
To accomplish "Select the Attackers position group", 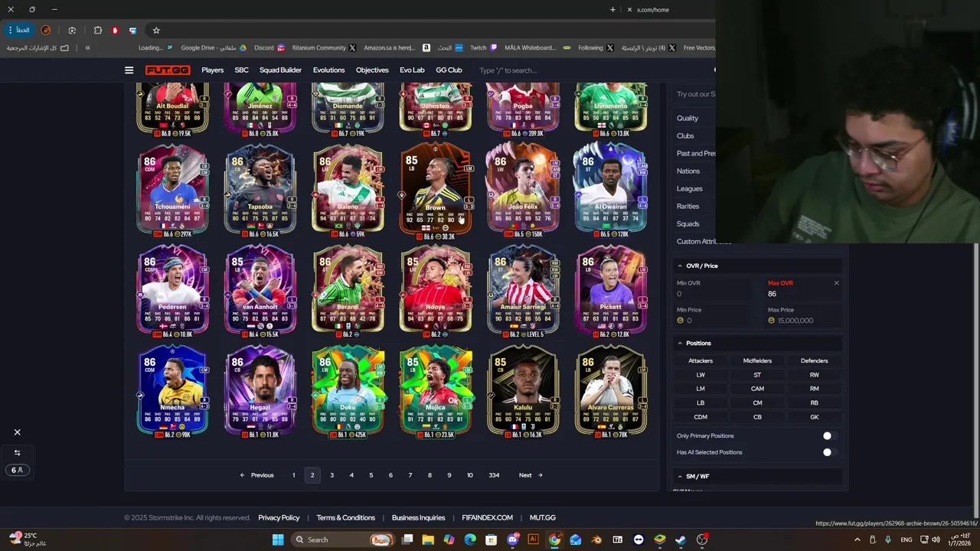I will [x=701, y=360].
